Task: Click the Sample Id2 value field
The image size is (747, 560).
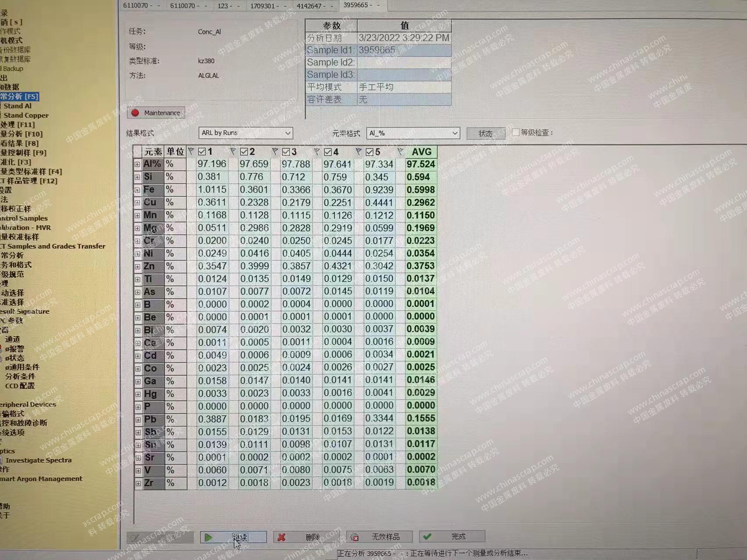Action: [x=404, y=62]
